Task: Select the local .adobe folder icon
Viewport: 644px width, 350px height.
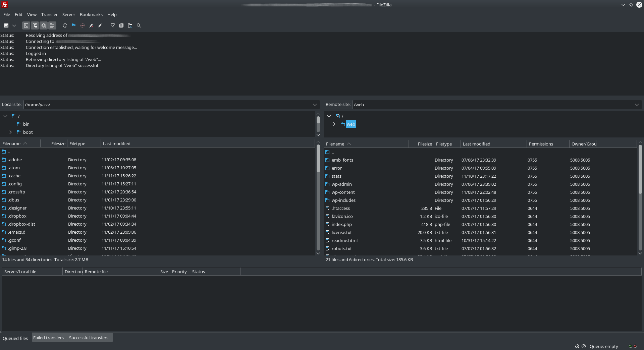Action: [4, 160]
